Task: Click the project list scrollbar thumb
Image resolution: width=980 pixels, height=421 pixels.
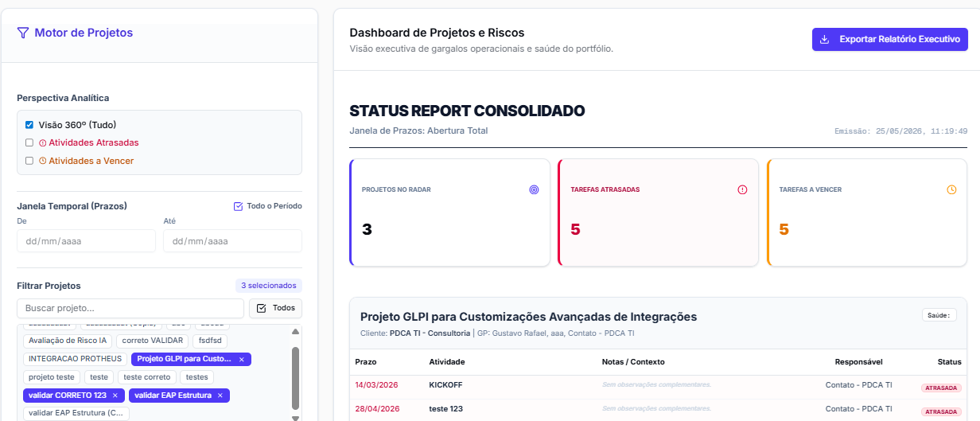Action: click(x=296, y=378)
